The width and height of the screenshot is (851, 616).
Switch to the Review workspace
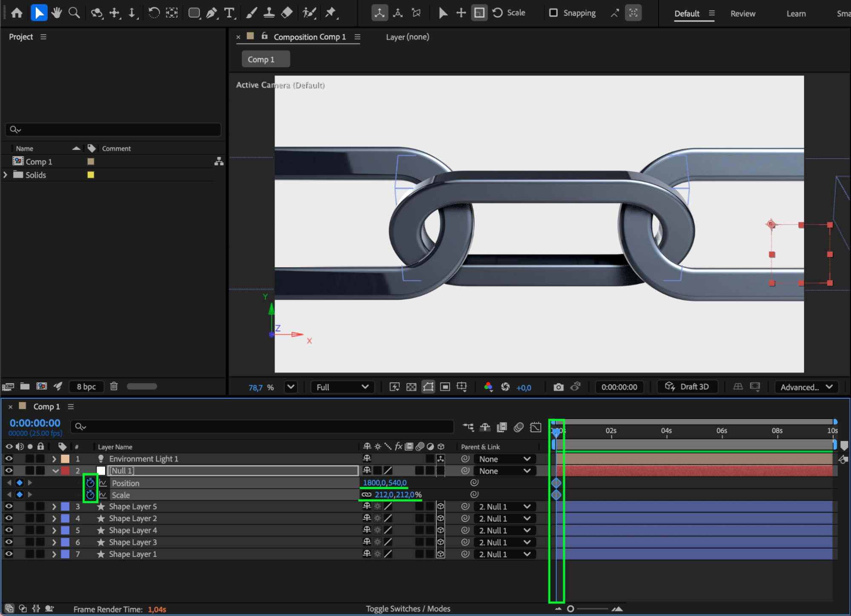click(x=742, y=14)
